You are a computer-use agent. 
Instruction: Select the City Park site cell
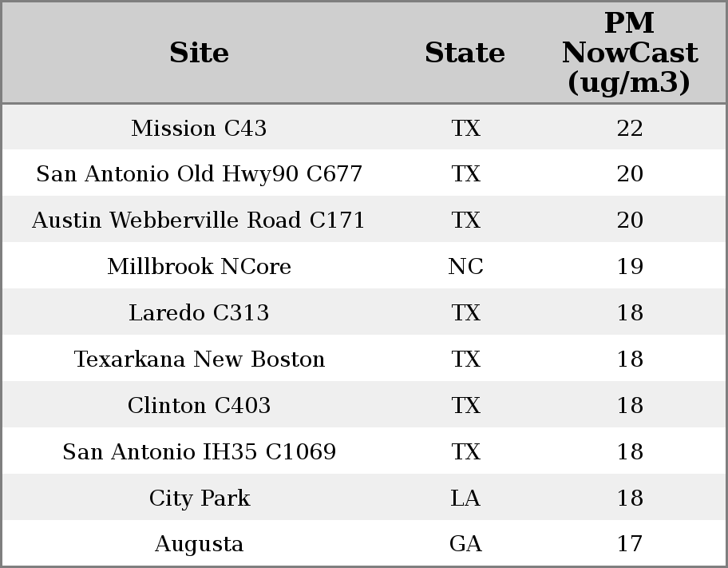point(199,498)
